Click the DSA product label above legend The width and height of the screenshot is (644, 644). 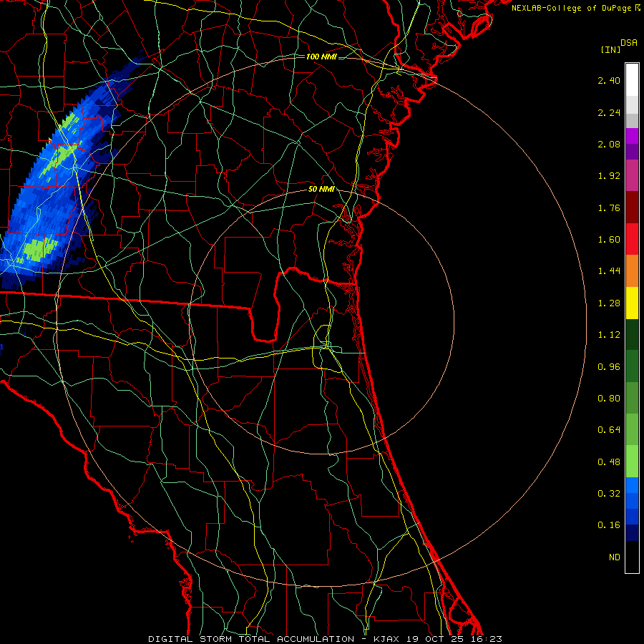[629, 43]
